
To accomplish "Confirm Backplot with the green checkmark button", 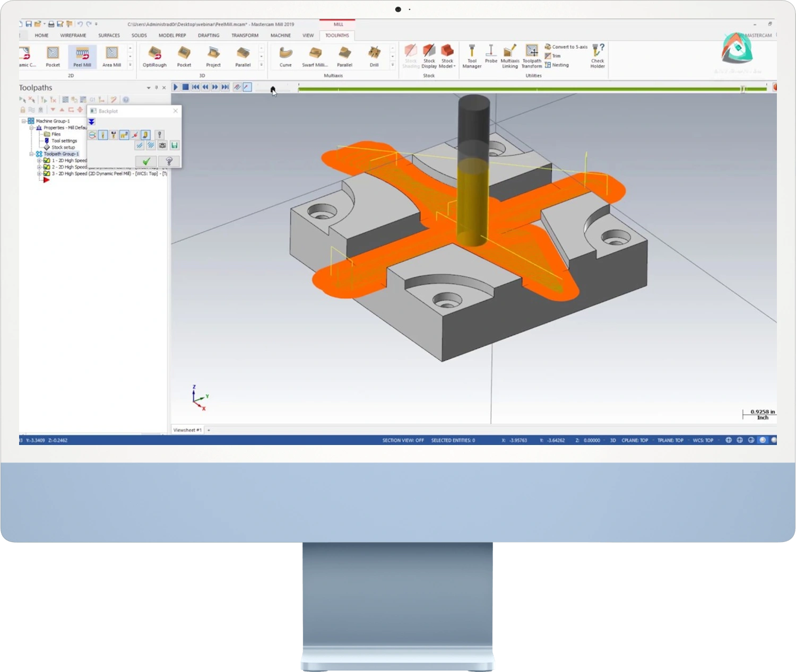I will coord(146,161).
